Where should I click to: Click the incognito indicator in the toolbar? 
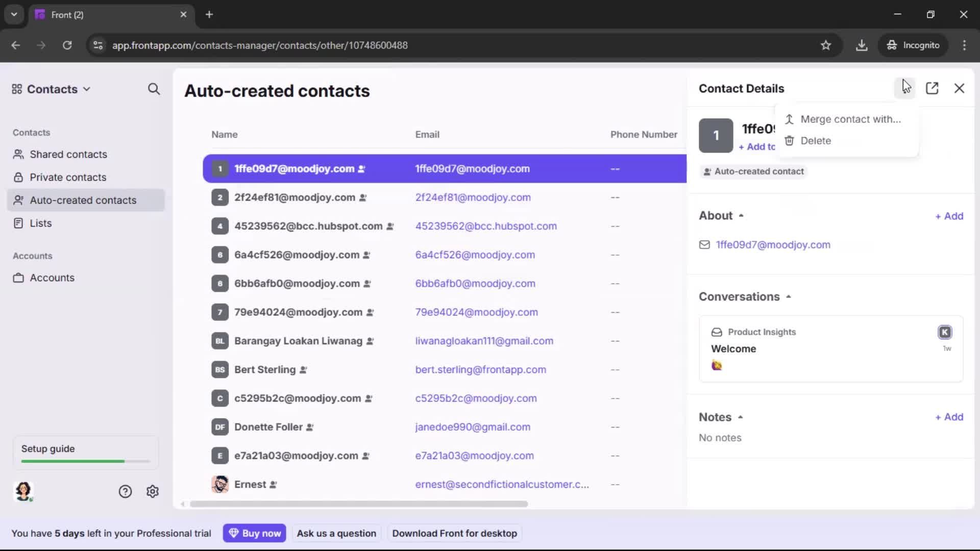click(914, 45)
